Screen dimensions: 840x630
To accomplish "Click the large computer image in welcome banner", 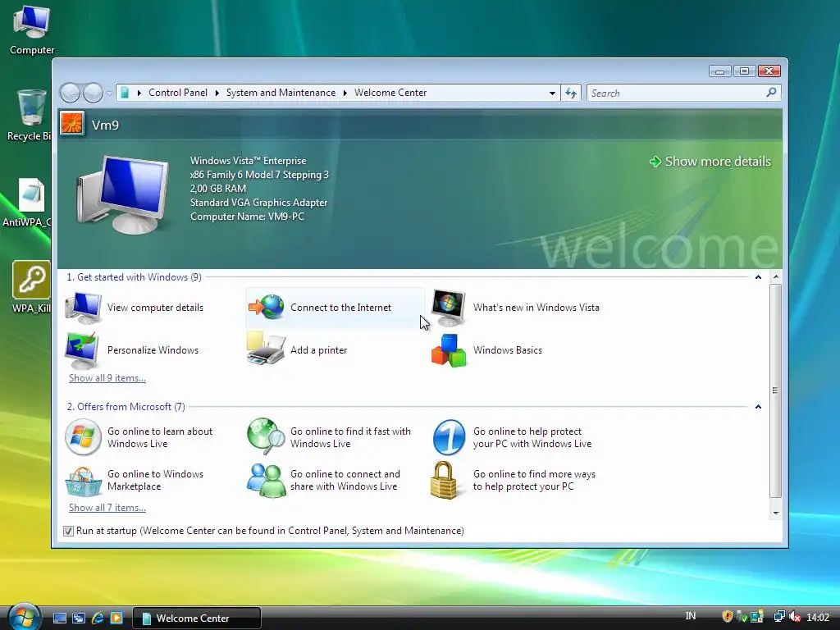I will coord(123,194).
